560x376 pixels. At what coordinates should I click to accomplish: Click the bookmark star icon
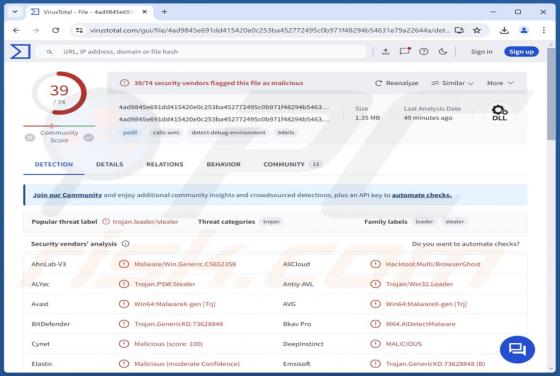click(477, 30)
